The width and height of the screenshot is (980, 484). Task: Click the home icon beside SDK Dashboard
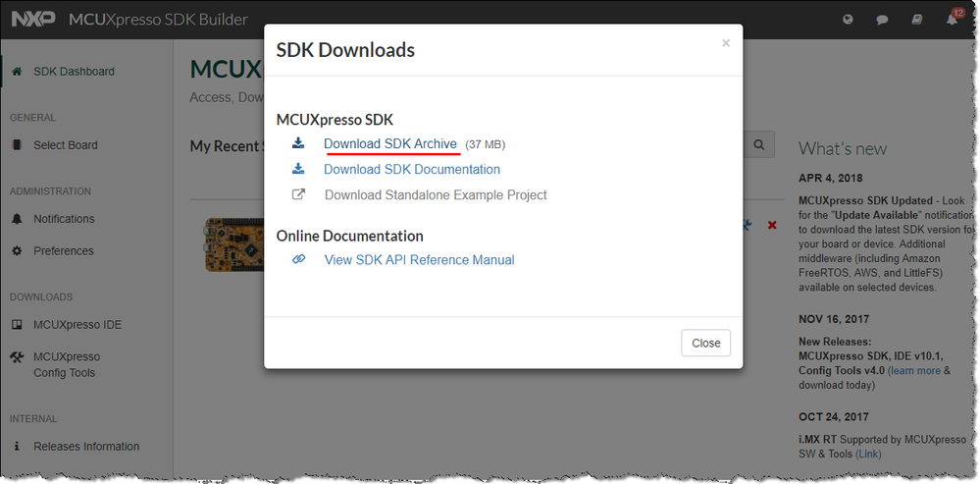pyautogui.click(x=17, y=72)
